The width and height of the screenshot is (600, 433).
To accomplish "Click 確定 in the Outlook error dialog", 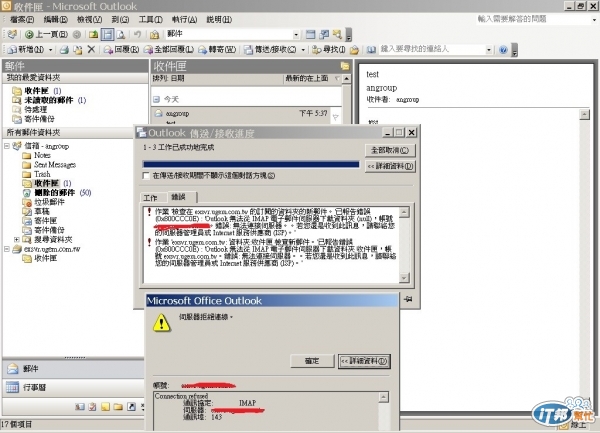I will pyautogui.click(x=312, y=361).
